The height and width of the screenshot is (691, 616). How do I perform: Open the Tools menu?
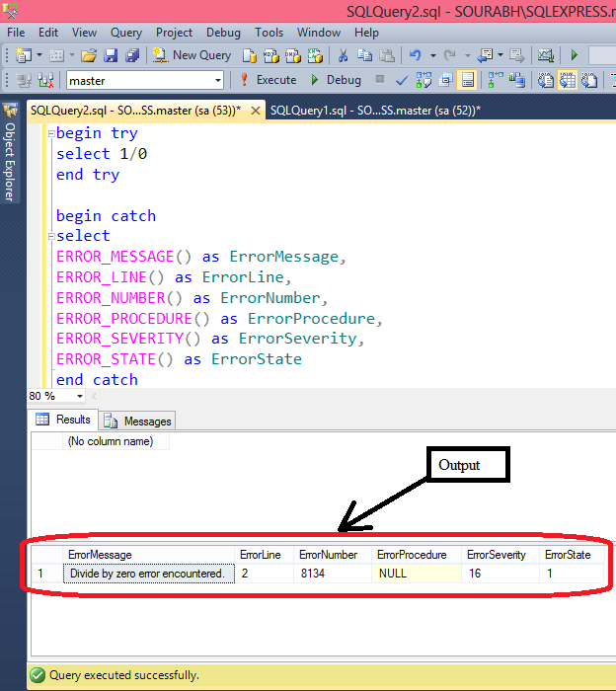[x=269, y=33]
